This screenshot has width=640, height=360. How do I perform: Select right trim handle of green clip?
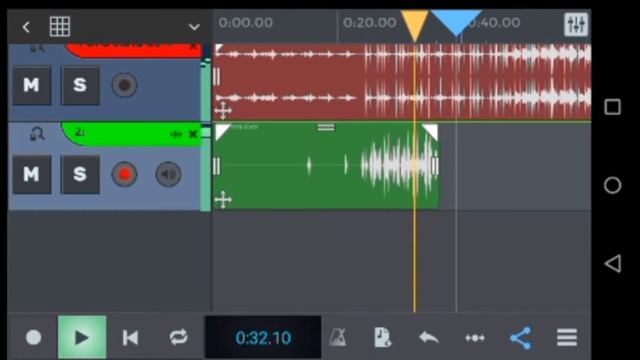[x=434, y=166]
